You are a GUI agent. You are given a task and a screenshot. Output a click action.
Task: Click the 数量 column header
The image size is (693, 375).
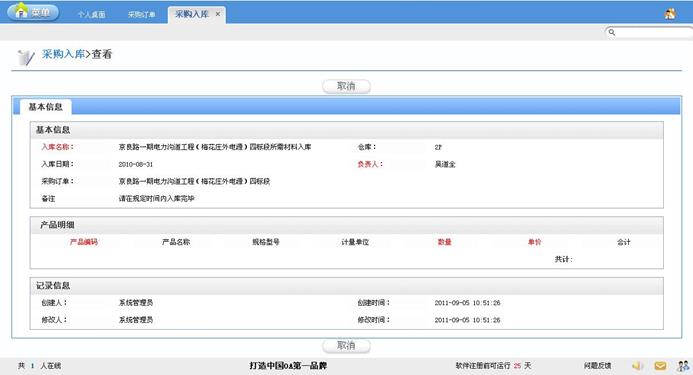[x=445, y=242]
